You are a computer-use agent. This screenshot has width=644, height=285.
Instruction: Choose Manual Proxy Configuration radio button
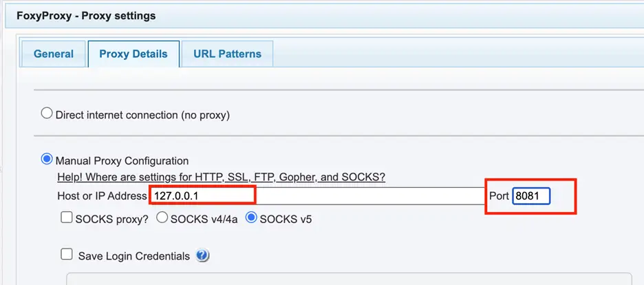[x=47, y=159]
